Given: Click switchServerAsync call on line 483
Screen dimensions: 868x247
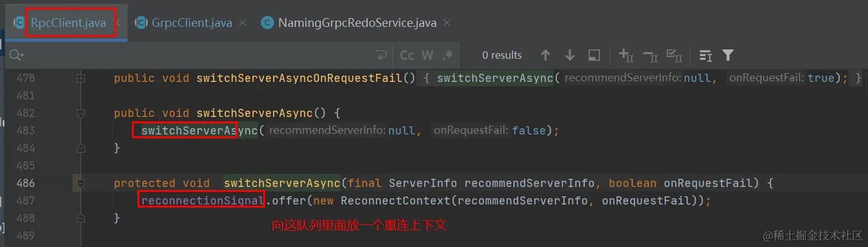Looking at the screenshot, I should (200, 131).
